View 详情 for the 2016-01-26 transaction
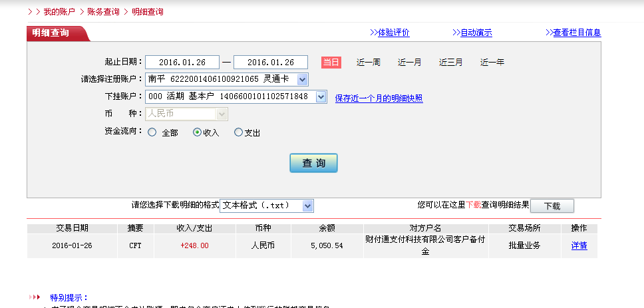 tap(579, 245)
